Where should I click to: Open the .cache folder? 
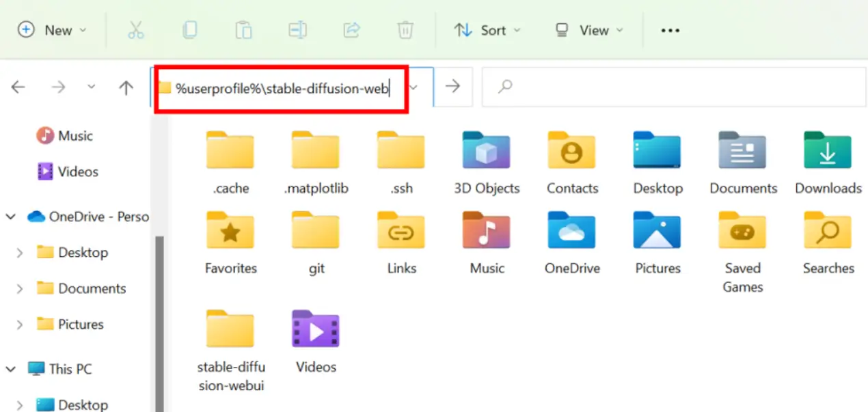(230, 163)
